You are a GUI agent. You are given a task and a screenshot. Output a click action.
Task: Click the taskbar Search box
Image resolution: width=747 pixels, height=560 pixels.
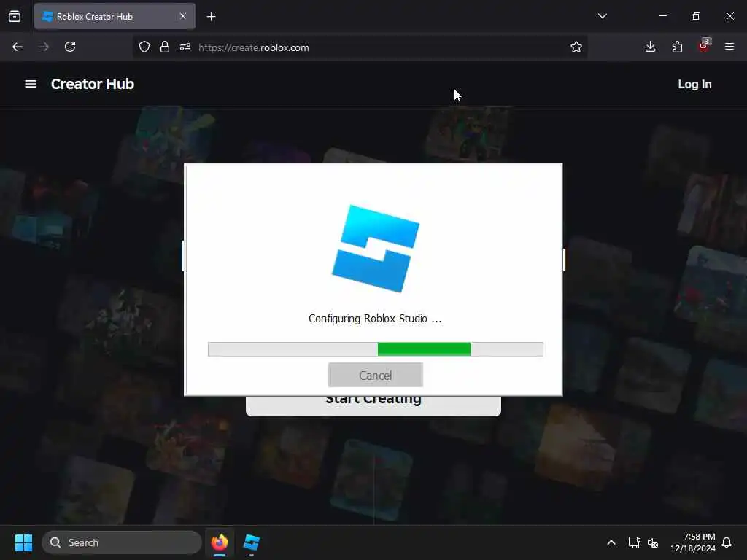[122, 542]
